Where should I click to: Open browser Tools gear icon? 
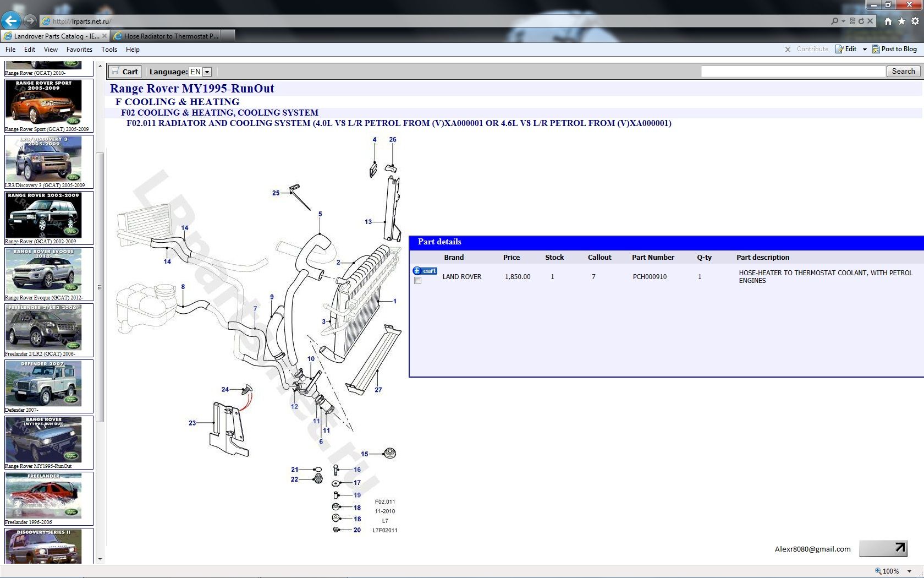point(915,21)
